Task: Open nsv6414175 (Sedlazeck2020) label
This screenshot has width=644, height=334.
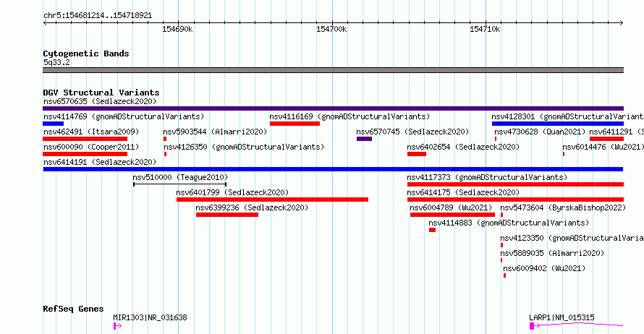Action: click(x=463, y=192)
